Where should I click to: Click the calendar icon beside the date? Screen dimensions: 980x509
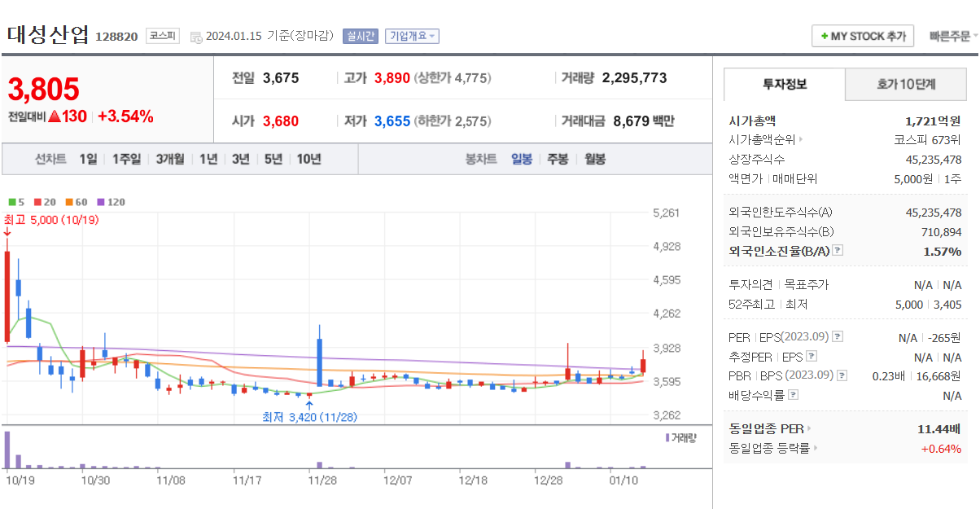point(195,37)
